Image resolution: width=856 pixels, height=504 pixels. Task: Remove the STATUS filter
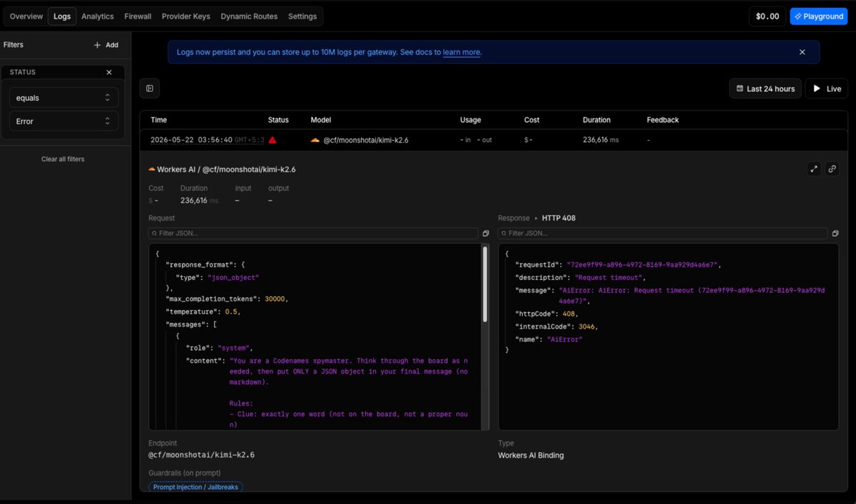coord(109,72)
